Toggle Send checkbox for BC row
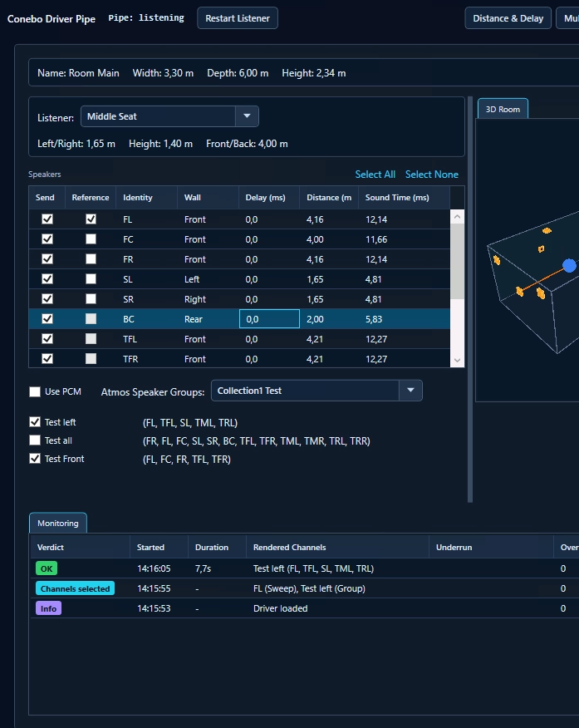Viewport: 579px width, 728px height. pyautogui.click(x=47, y=319)
